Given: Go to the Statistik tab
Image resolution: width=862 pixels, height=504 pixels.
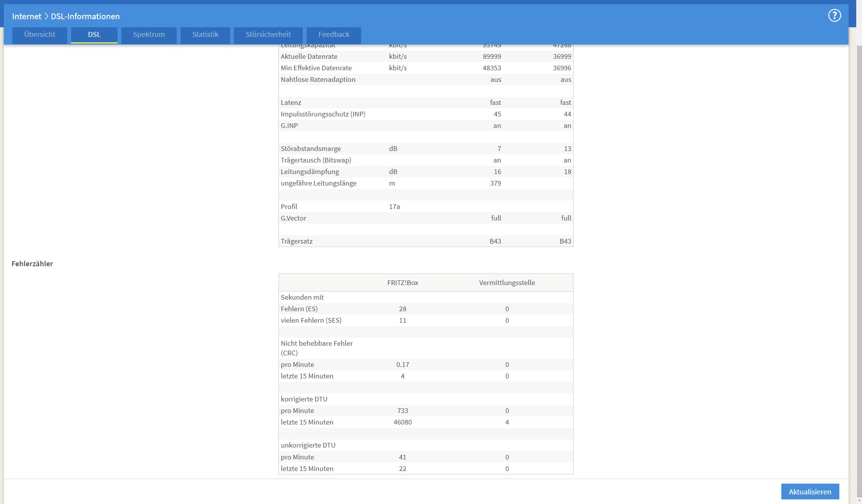Looking at the screenshot, I should [205, 35].
